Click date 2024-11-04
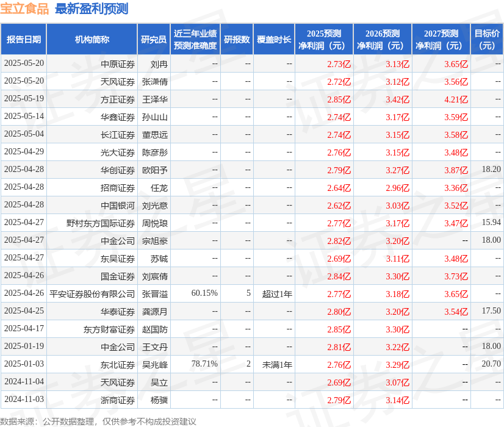Screen dimensions: 504x427 pos(24,381)
